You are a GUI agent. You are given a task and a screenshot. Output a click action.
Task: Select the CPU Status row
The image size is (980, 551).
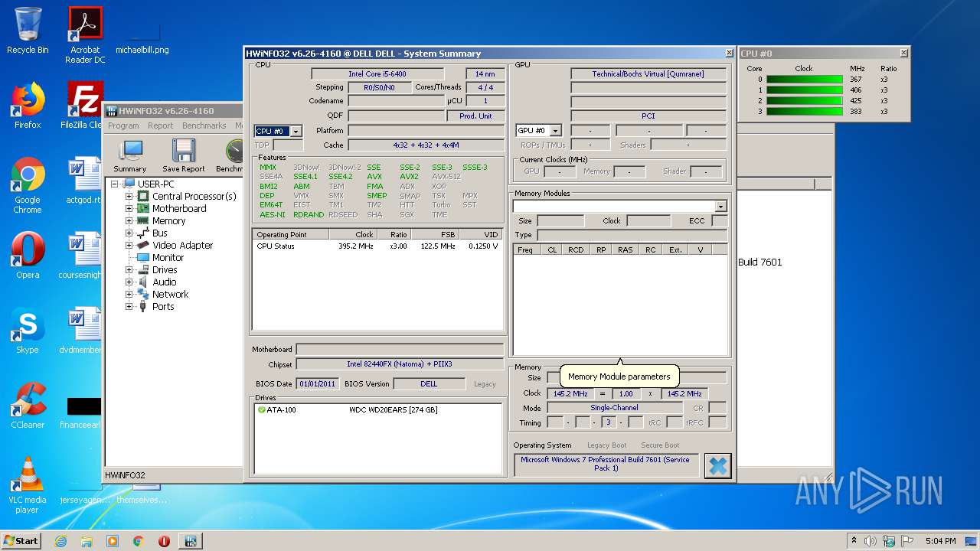pos(377,246)
